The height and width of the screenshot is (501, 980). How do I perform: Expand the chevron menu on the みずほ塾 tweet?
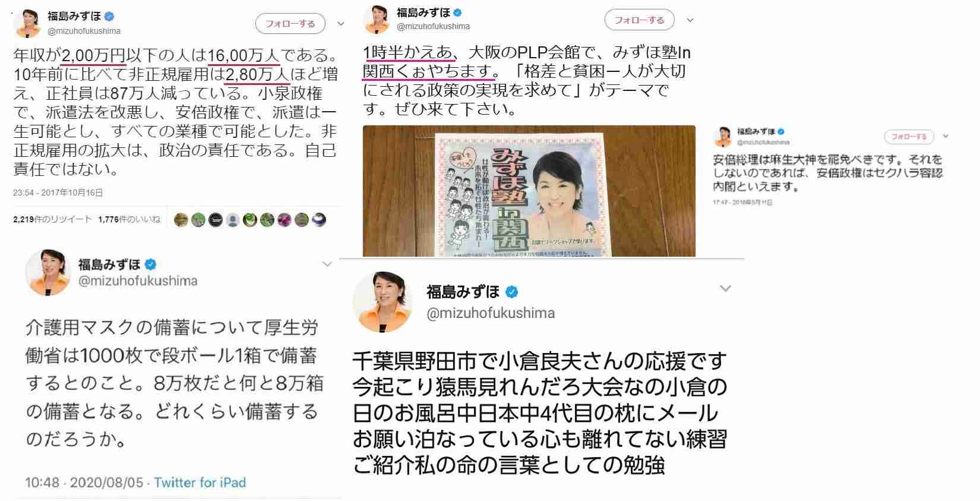690,20
